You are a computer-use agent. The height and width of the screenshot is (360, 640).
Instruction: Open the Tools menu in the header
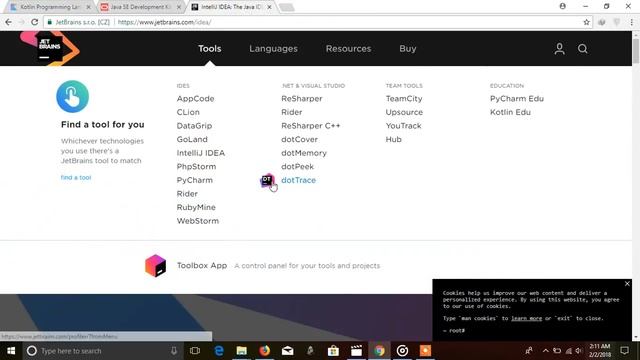(x=210, y=49)
